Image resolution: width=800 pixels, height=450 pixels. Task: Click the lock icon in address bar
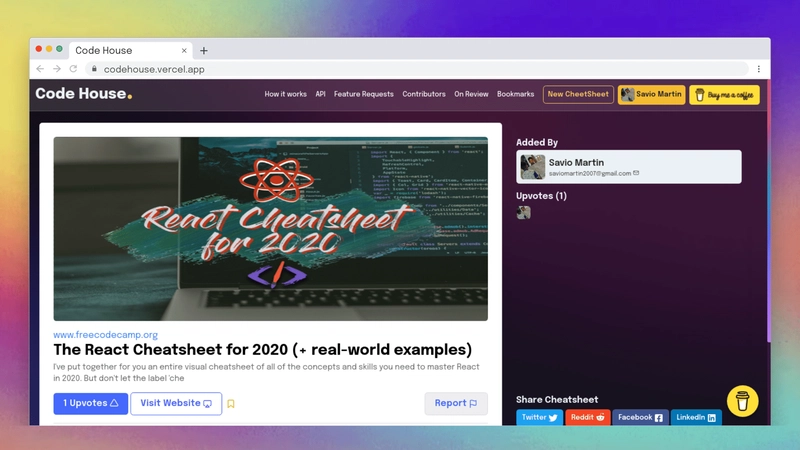pyautogui.click(x=94, y=69)
